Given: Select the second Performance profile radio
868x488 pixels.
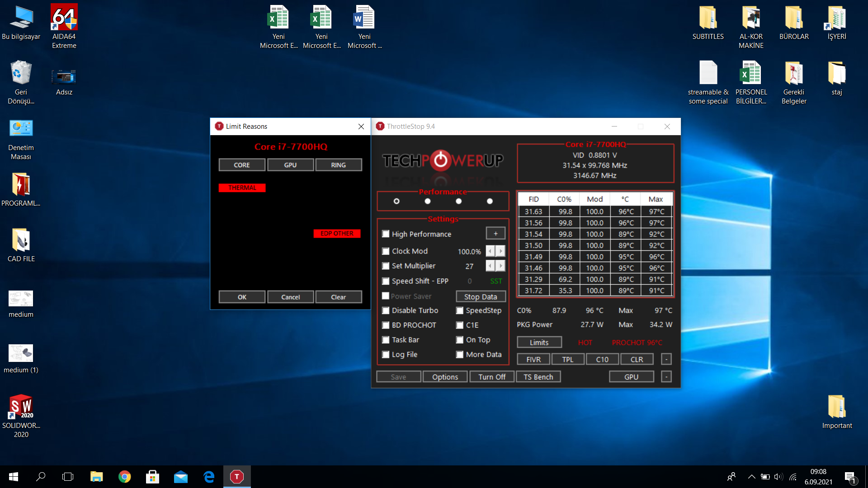Looking at the screenshot, I should 428,201.
